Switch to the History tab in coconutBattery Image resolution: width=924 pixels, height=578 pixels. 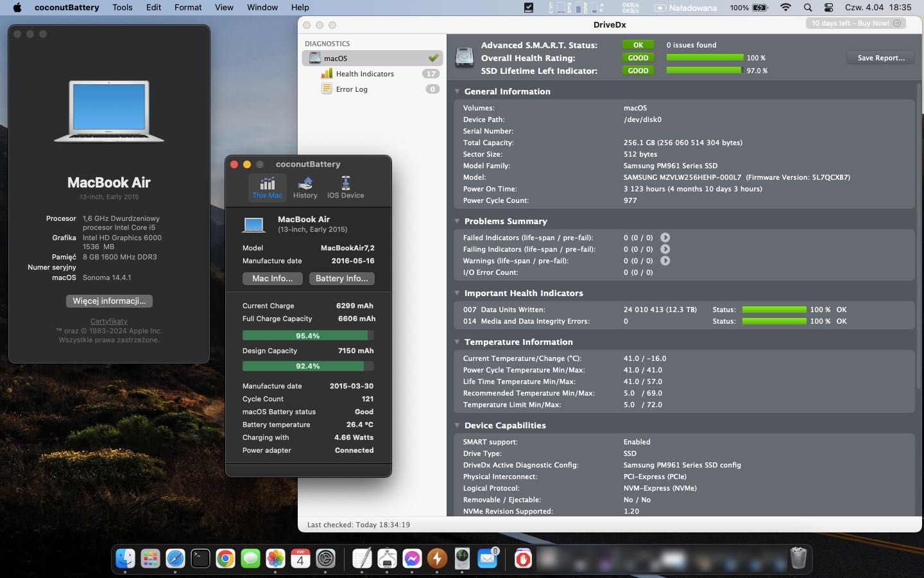(x=305, y=188)
